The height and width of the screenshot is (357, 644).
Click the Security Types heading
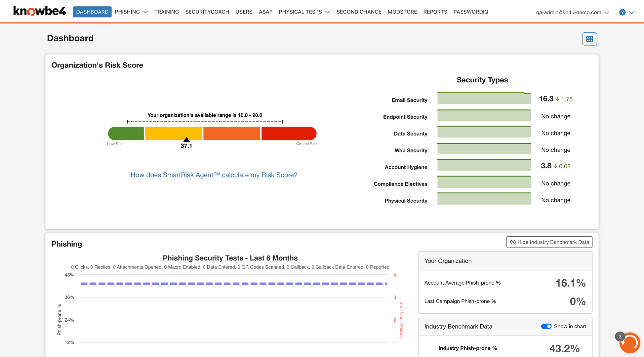[482, 80]
